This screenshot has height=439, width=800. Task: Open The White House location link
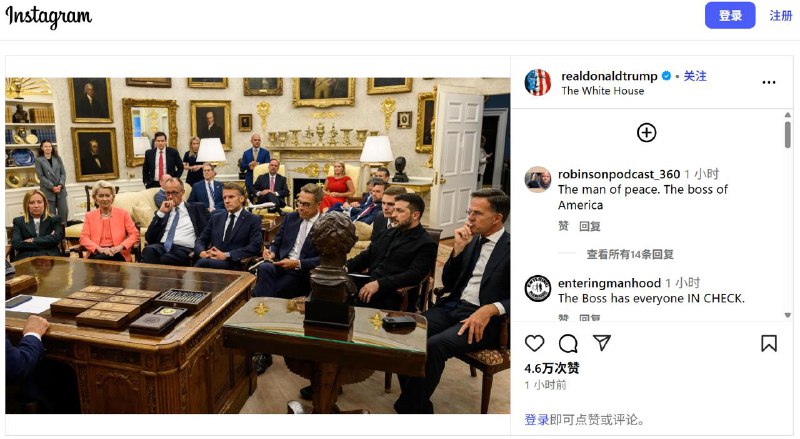(x=603, y=91)
